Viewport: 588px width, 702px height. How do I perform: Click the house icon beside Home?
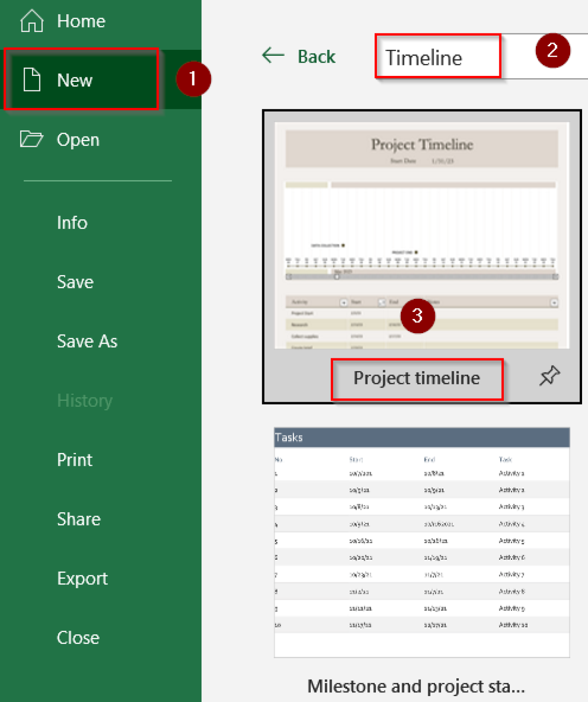[32, 21]
